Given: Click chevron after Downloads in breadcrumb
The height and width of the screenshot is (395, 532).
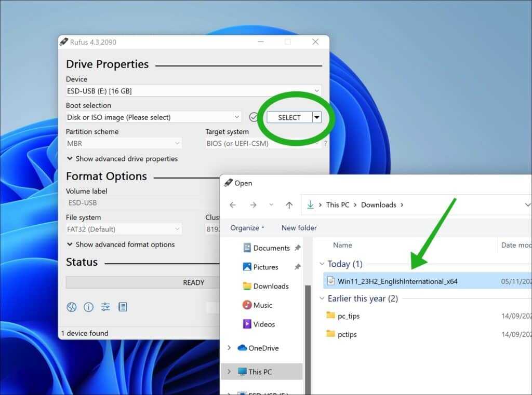Looking at the screenshot, I should [x=402, y=205].
